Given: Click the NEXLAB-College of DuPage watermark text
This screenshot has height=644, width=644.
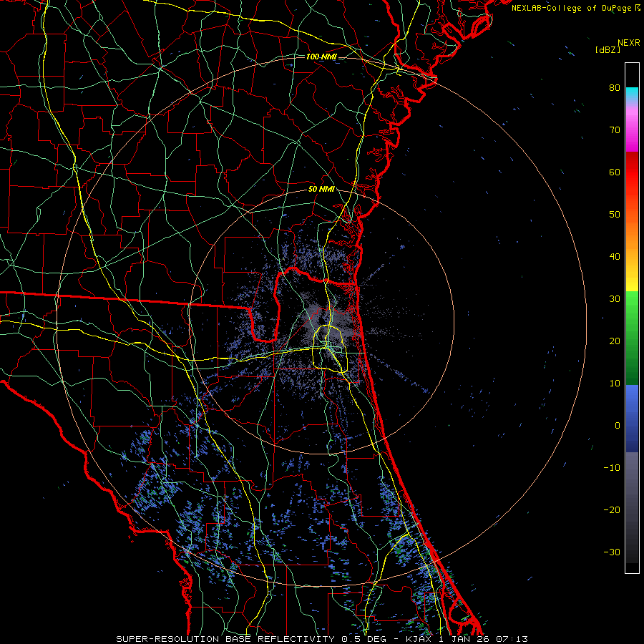Looking at the screenshot, I should (x=575, y=8).
